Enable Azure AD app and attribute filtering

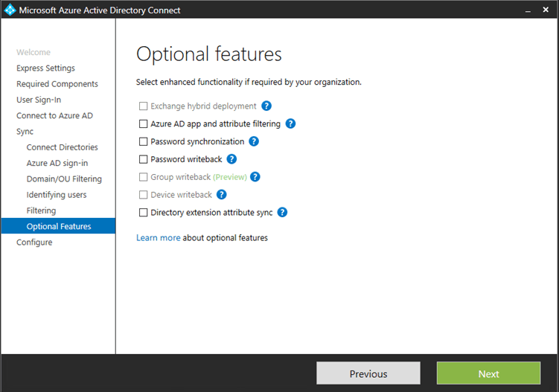point(144,123)
